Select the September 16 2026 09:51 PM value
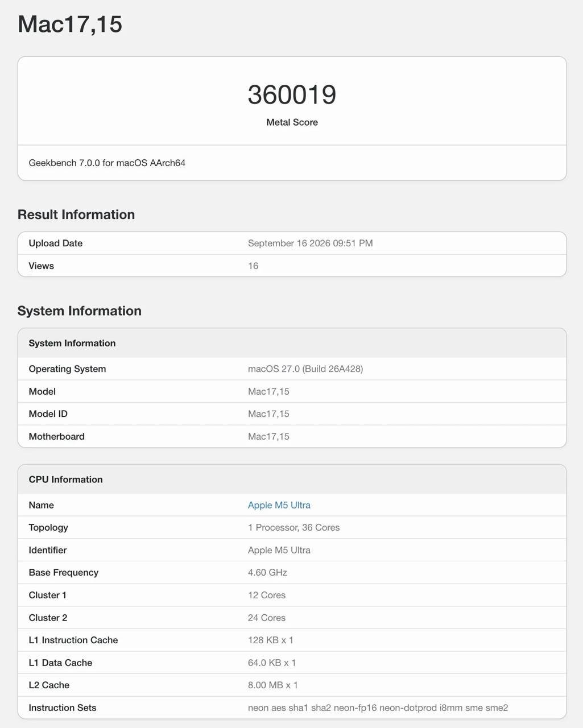 310,243
